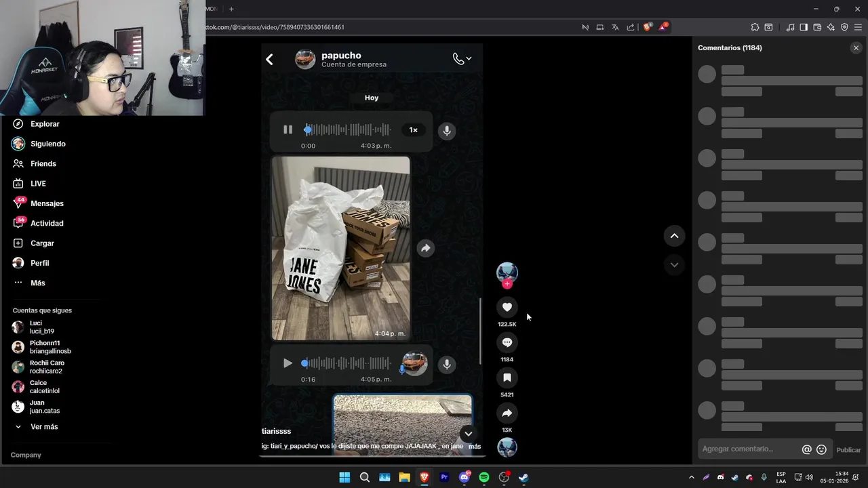868x488 pixels.
Task: Follow tiarissss with the red plus badge
Action: (507, 284)
